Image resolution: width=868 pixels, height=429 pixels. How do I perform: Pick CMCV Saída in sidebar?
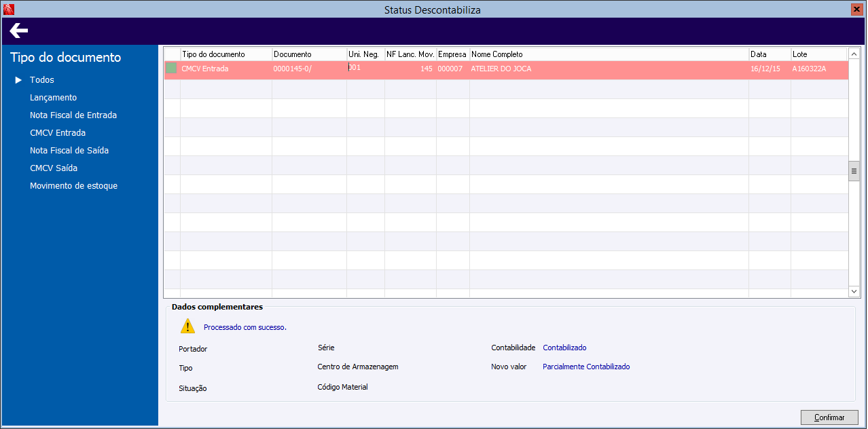point(54,168)
